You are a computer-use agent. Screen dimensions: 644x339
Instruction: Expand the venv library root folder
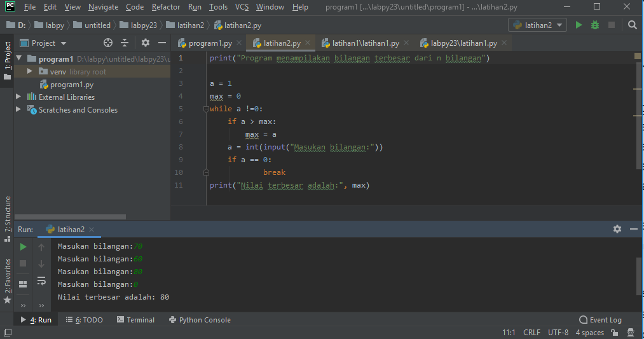coord(30,71)
